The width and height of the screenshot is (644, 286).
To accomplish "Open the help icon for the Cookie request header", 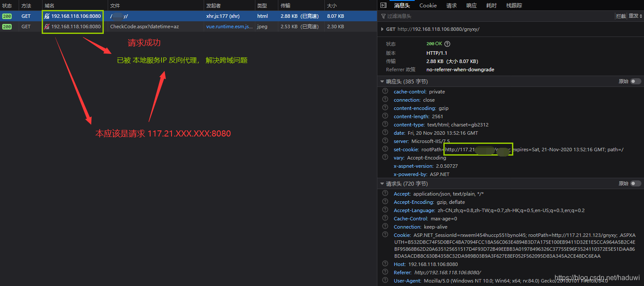I will [x=385, y=235].
